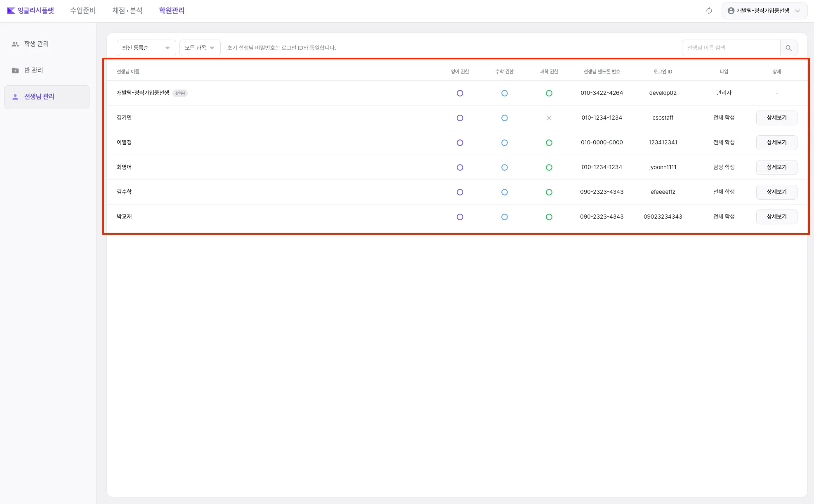Viewport: 814px width, 504px height.
Task: Click the 선생님 관리 person icon
Action: pyautogui.click(x=15, y=97)
